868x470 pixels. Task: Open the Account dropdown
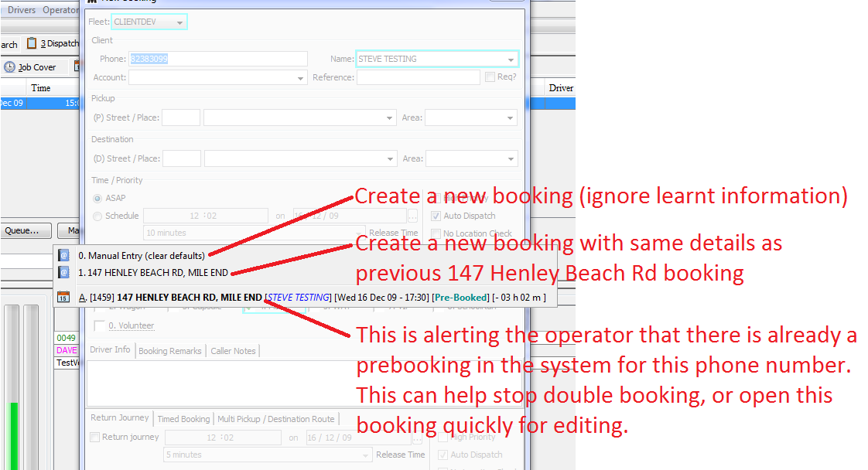(x=301, y=78)
